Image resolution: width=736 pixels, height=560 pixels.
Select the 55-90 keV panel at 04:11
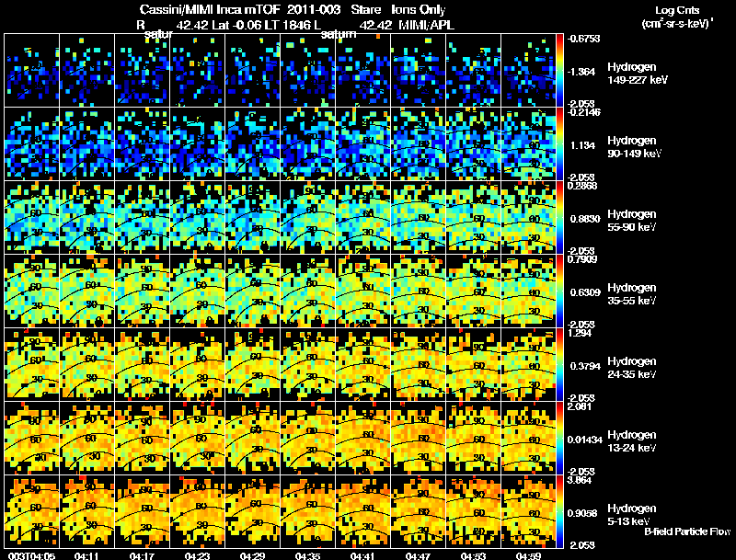point(86,218)
